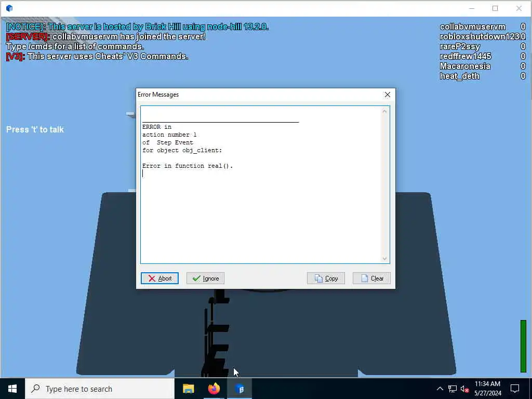Open the notification center icon
Screen dimensions: 532x399
(x=515, y=389)
